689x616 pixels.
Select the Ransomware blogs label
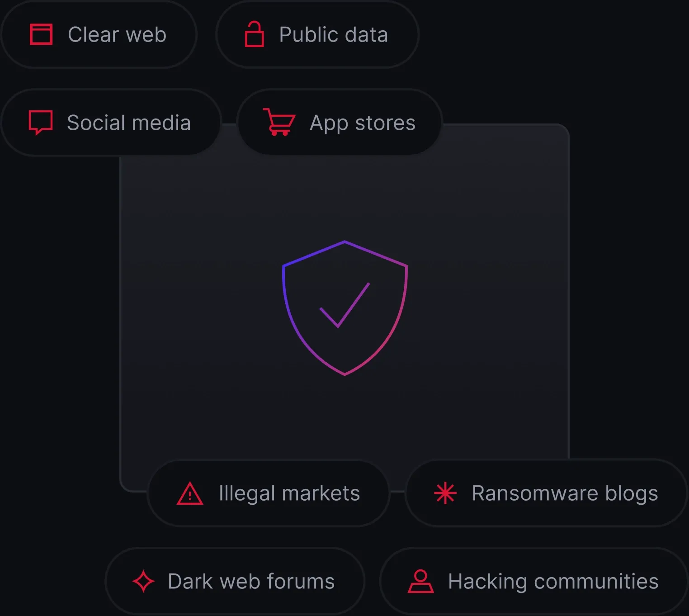pyautogui.click(x=565, y=493)
